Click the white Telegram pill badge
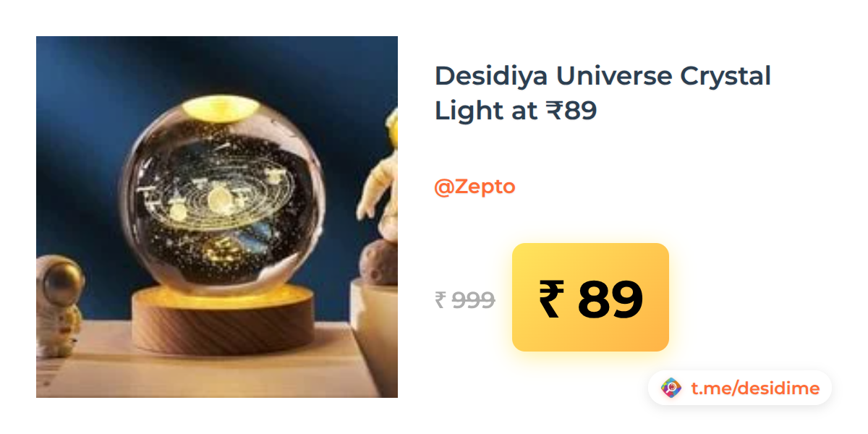 [740, 388]
